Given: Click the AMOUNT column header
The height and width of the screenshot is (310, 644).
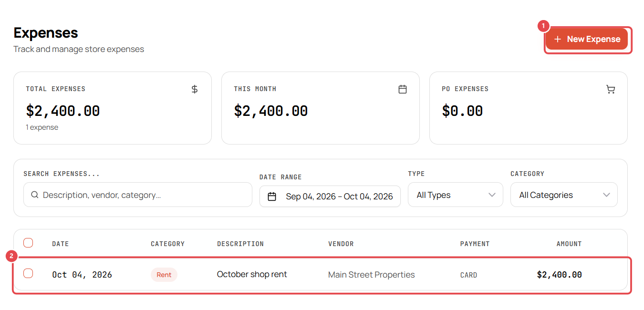Looking at the screenshot, I should 569,244.
